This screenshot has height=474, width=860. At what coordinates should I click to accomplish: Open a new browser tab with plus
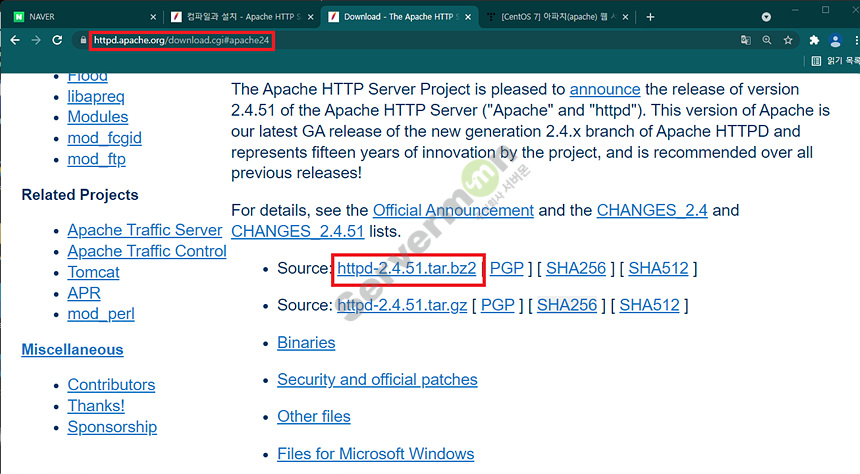(x=650, y=17)
